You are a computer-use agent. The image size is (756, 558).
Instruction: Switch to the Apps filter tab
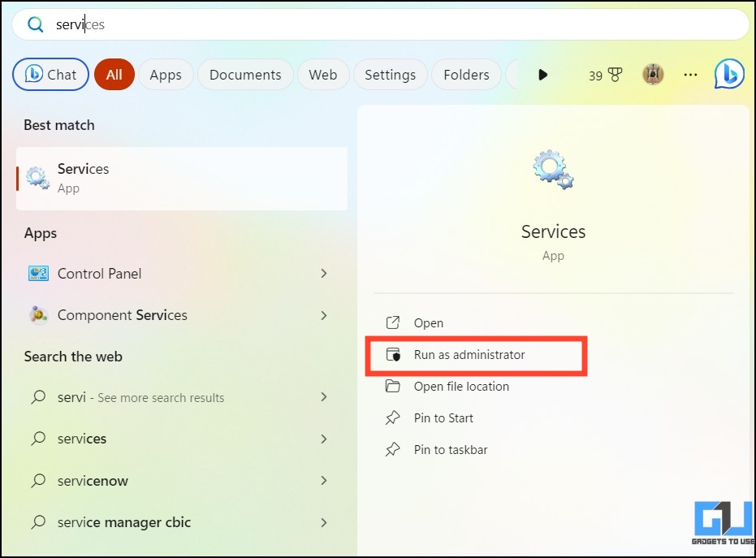pos(166,75)
